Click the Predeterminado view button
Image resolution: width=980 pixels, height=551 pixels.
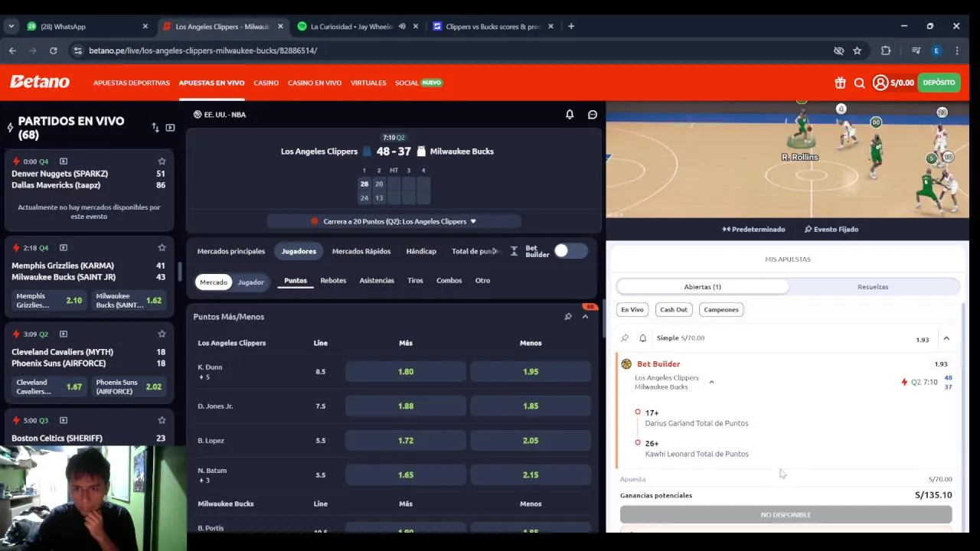753,230
